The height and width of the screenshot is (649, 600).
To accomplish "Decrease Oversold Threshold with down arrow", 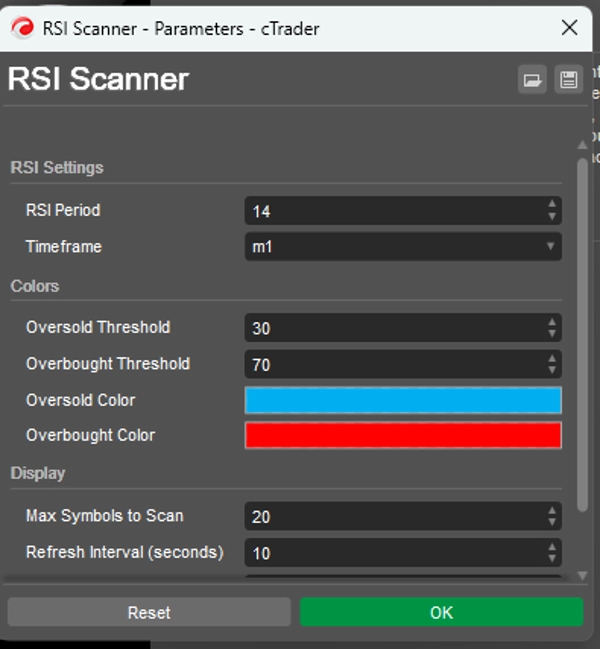I will 552,334.
